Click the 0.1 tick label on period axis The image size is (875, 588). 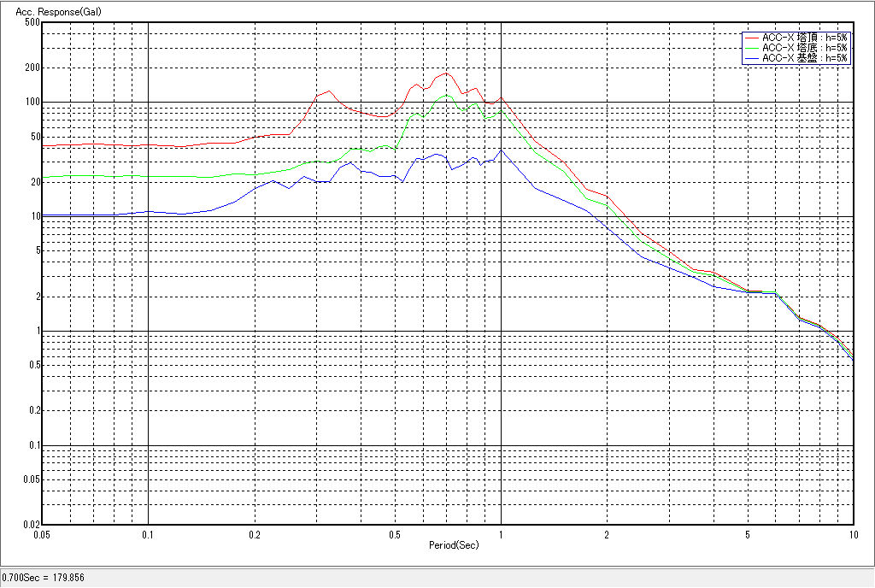tap(149, 534)
